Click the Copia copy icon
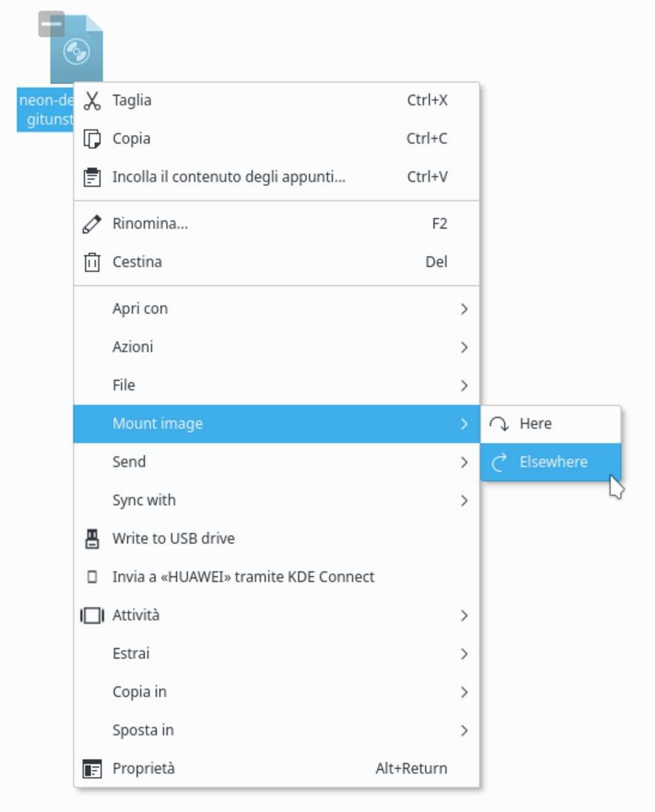Viewport: 655px width, 812px height. (92, 139)
